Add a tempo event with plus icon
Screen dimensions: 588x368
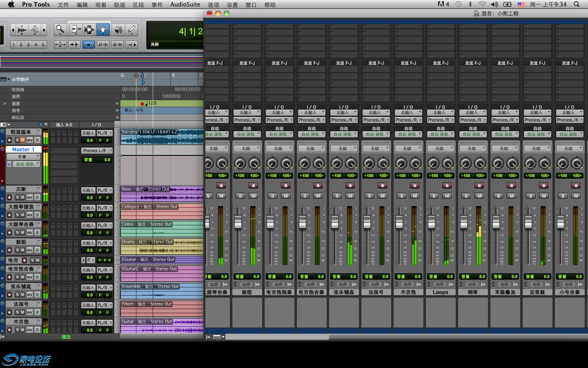tap(117, 103)
